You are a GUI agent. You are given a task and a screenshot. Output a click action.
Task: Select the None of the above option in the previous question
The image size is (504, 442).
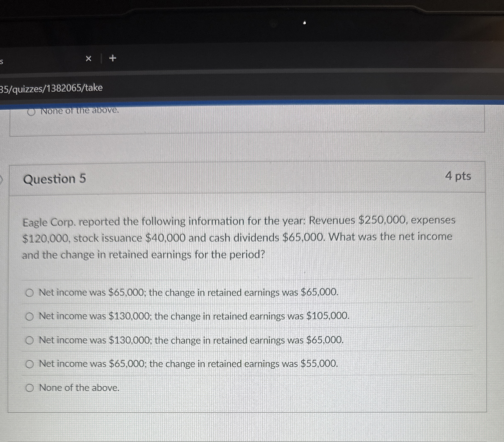31,112
